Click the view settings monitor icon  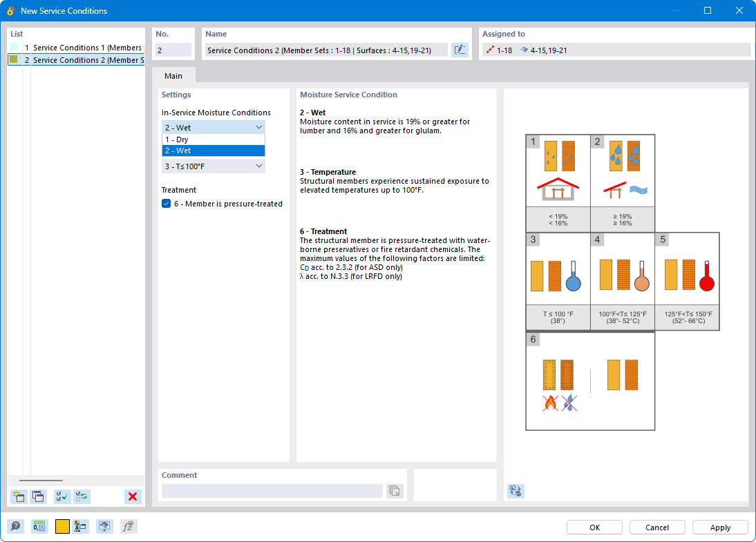click(x=104, y=526)
